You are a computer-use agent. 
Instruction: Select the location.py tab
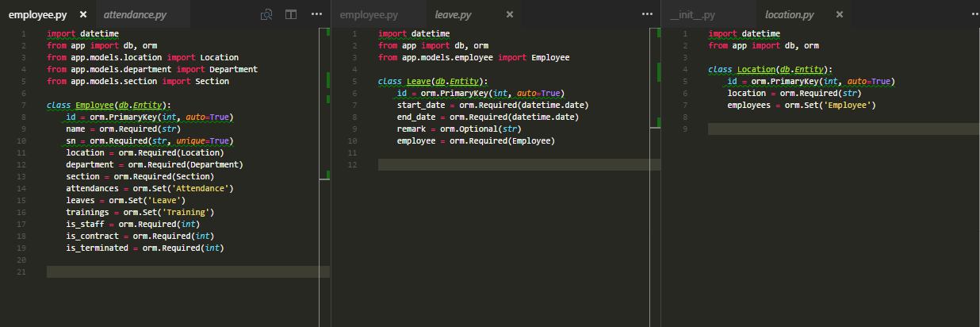click(x=789, y=14)
